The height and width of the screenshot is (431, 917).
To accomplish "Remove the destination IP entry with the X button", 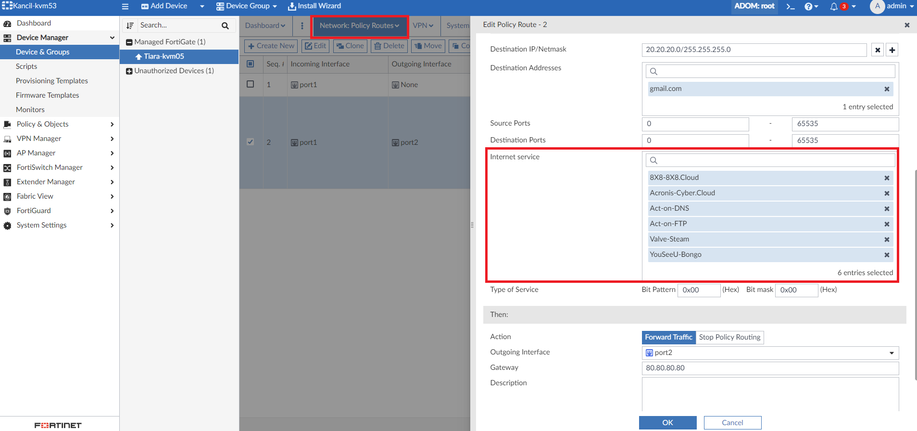I will [878, 50].
